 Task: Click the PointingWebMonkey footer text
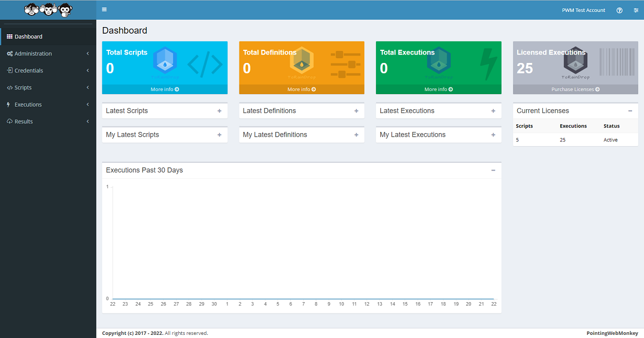click(612, 333)
